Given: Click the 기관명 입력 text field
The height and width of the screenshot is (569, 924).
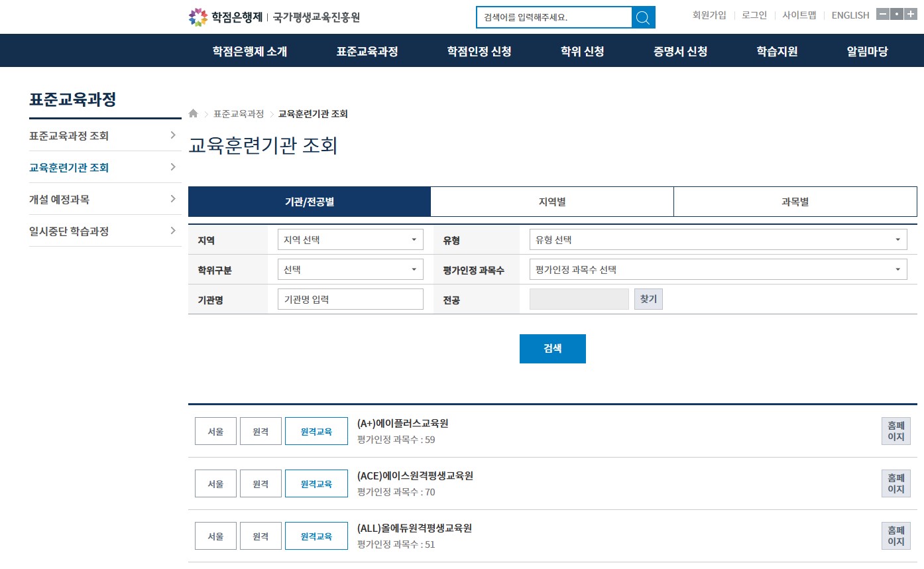Looking at the screenshot, I should tap(350, 299).
